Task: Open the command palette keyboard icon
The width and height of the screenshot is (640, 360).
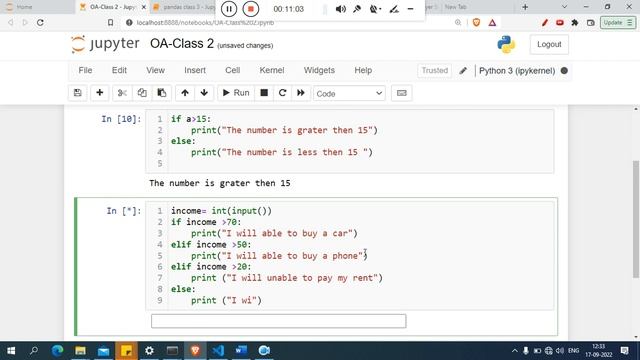Action: tap(402, 93)
